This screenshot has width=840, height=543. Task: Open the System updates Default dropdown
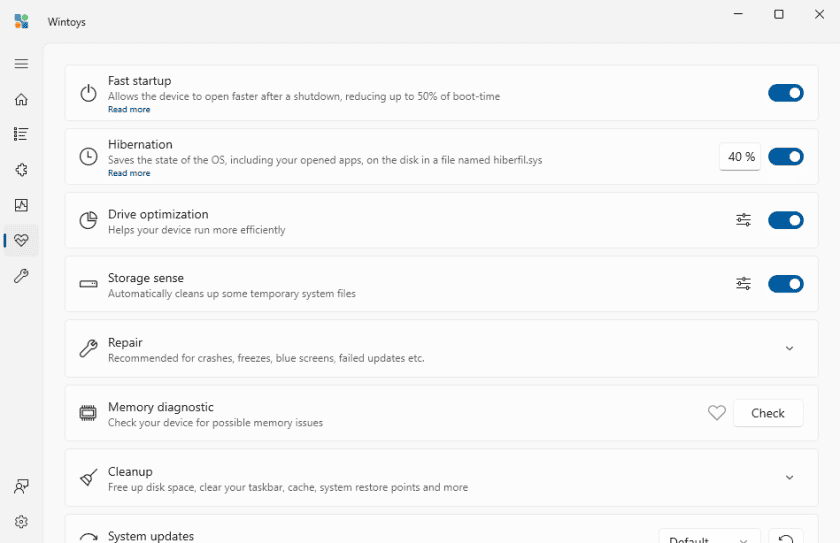[x=709, y=538]
